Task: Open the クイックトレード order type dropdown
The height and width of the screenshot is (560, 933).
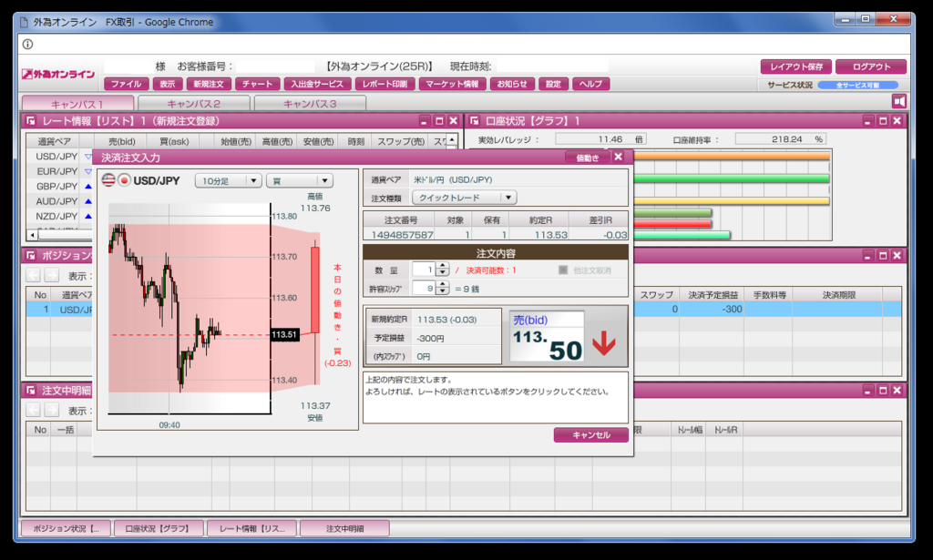Action: [464, 198]
